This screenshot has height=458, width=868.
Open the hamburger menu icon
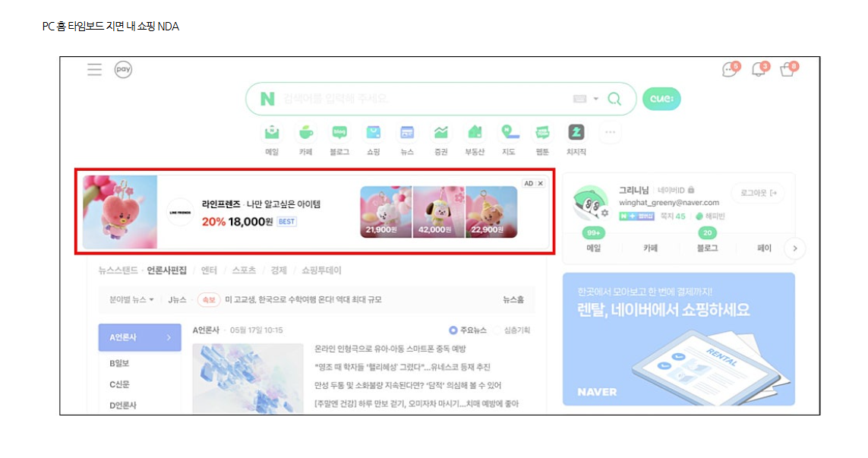coord(95,69)
